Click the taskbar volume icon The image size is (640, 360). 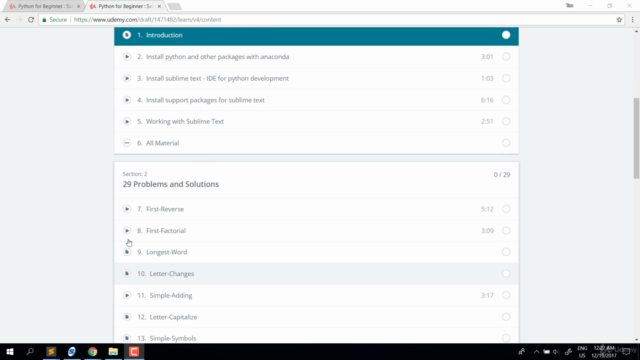pyautogui.click(x=556, y=351)
